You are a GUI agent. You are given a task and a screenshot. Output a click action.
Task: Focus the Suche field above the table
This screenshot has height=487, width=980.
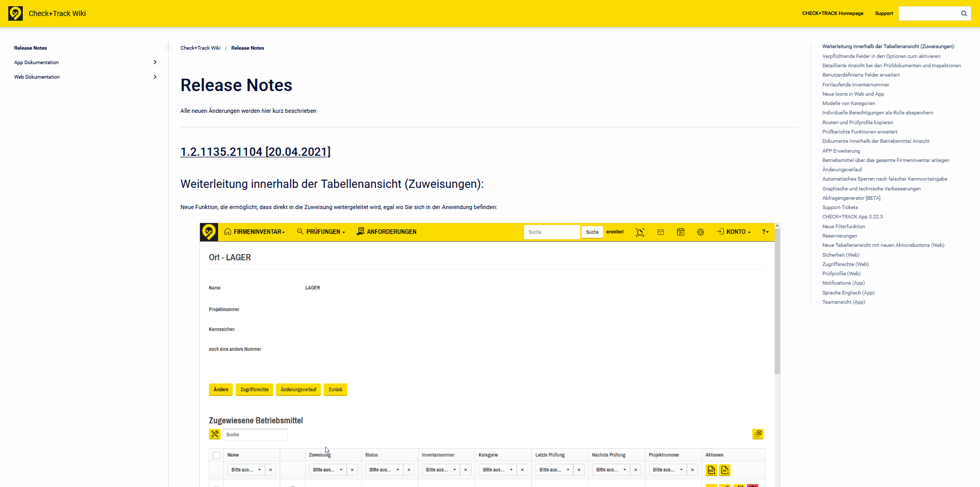click(255, 435)
